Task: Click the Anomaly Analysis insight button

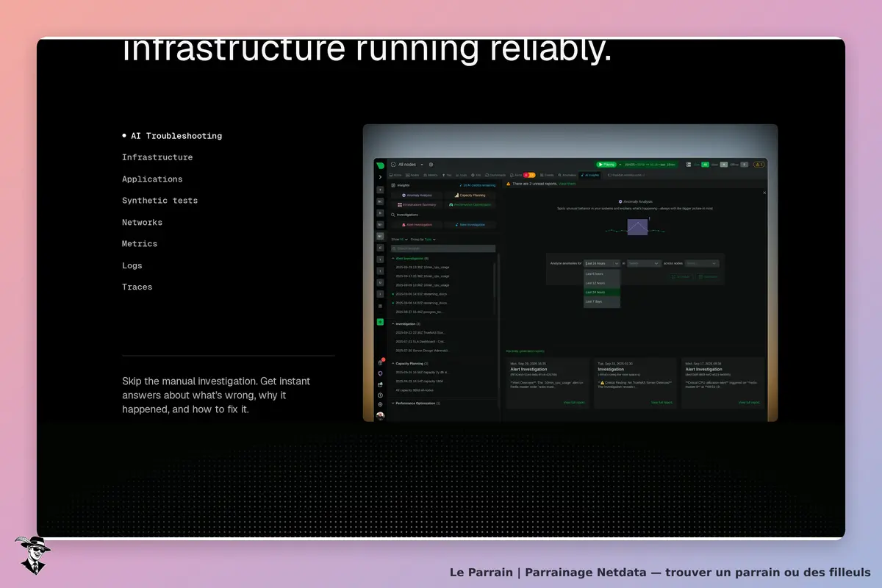Action: click(417, 196)
